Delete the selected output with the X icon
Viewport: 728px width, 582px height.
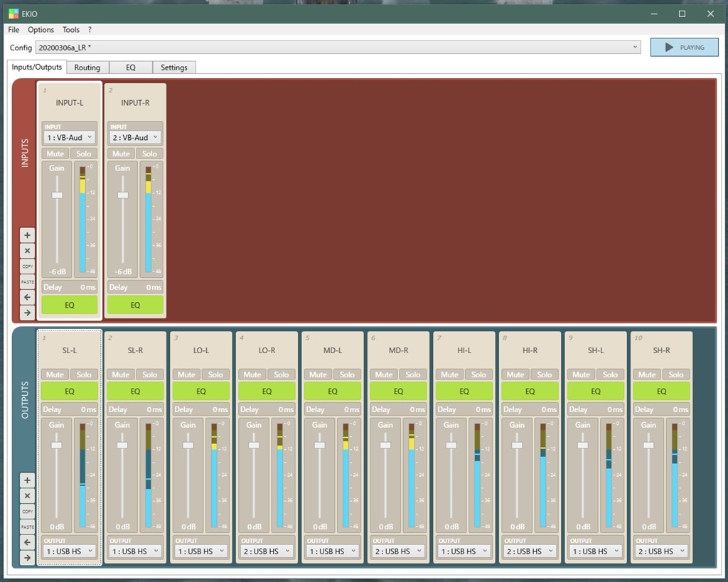(x=27, y=496)
